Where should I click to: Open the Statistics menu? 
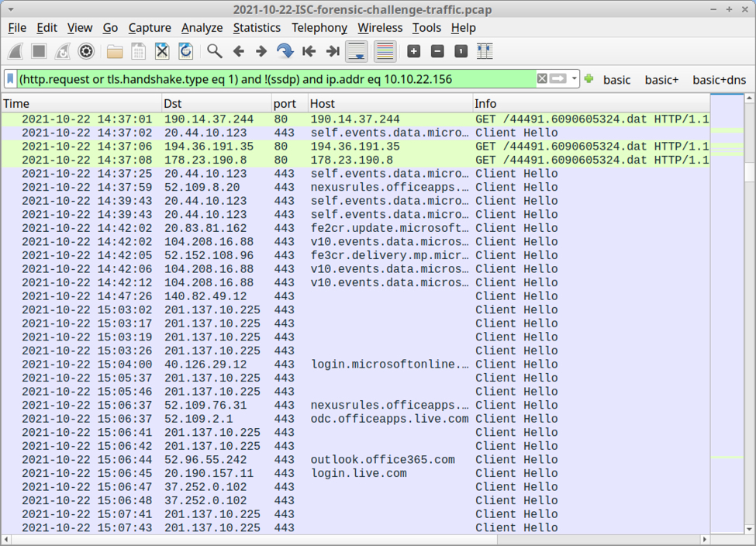coord(257,28)
